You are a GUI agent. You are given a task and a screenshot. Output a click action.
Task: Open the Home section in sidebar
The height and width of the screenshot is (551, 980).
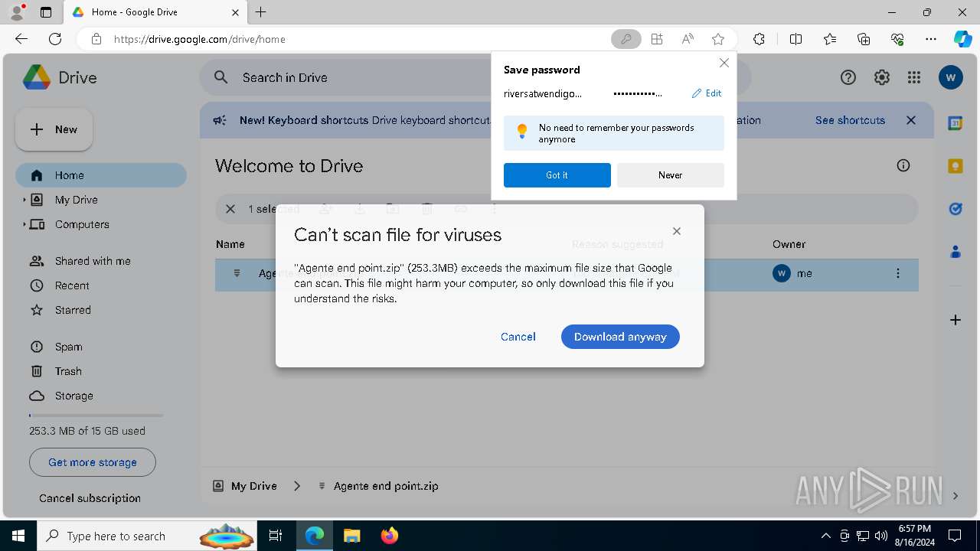pyautogui.click(x=101, y=175)
